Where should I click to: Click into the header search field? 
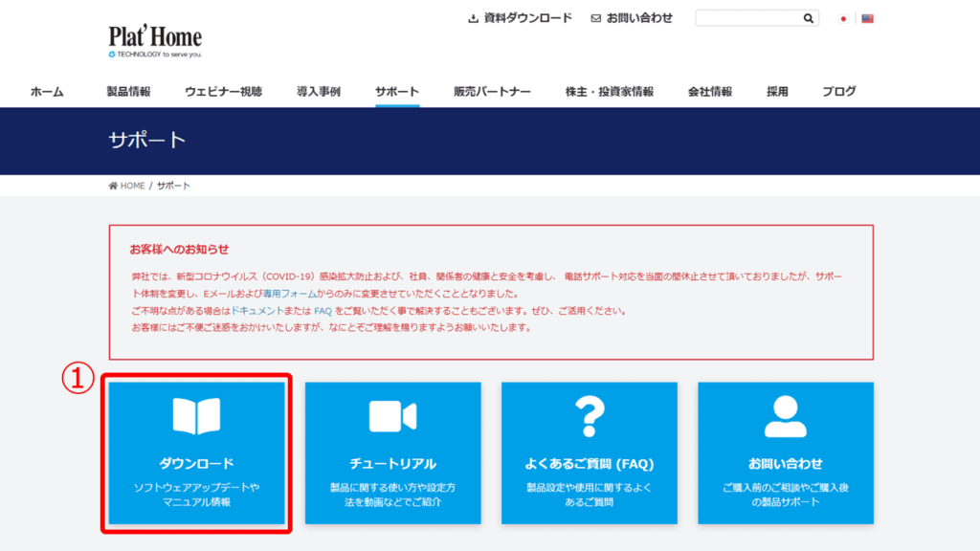(x=746, y=18)
